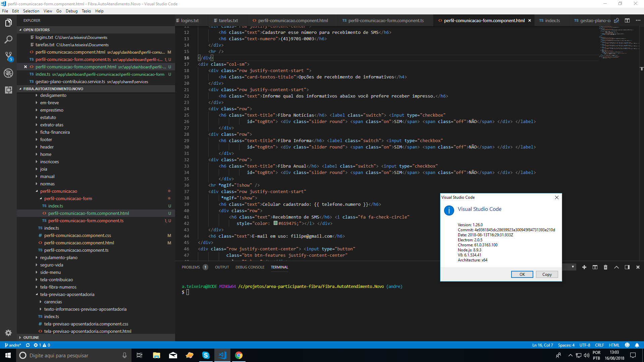
Task: Toggle notifications bell in status bar
Action: click(638, 345)
